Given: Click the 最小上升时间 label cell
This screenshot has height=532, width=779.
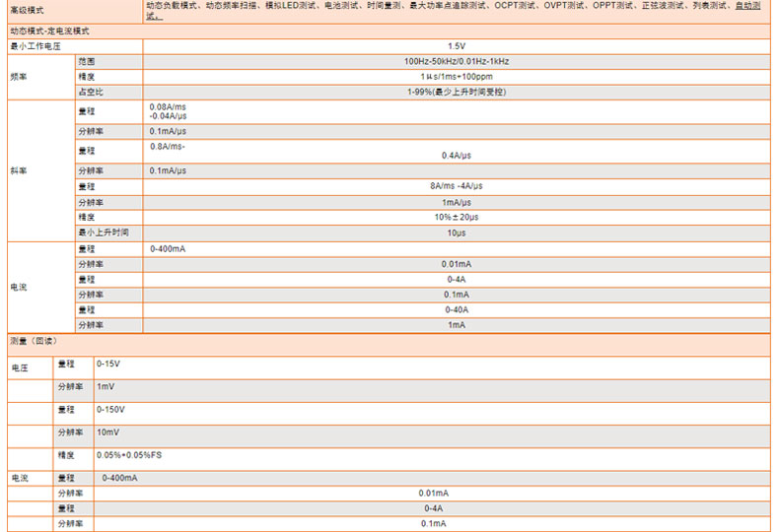Looking at the screenshot, I should click(104, 233).
